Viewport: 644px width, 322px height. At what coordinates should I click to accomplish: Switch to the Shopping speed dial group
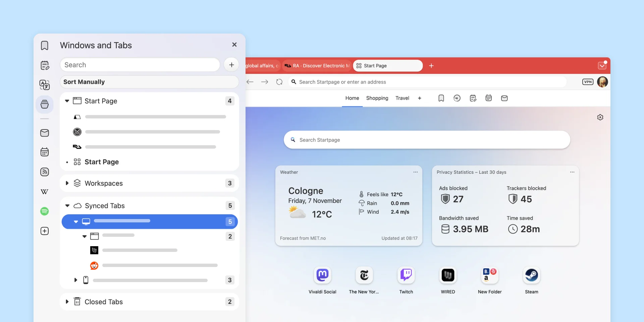[x=377, y=98]
